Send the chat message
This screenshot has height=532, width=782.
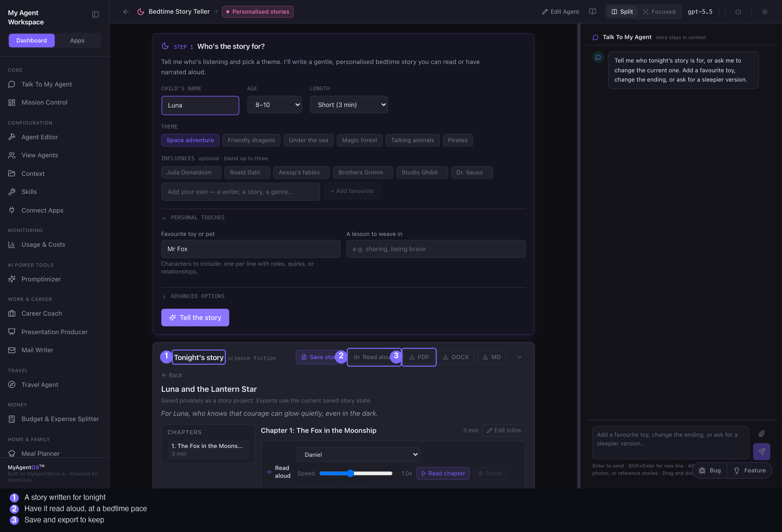click(761, 452)
